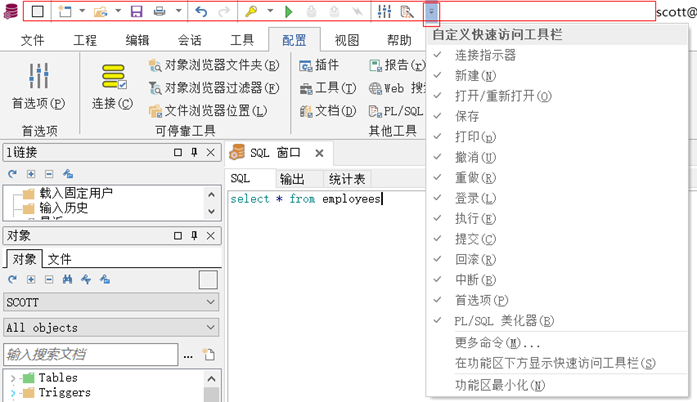The width and height of the screenshot is (697, 402).
Task: Click 对象浏览器文件夹(B) button
Action: [214, 65]
